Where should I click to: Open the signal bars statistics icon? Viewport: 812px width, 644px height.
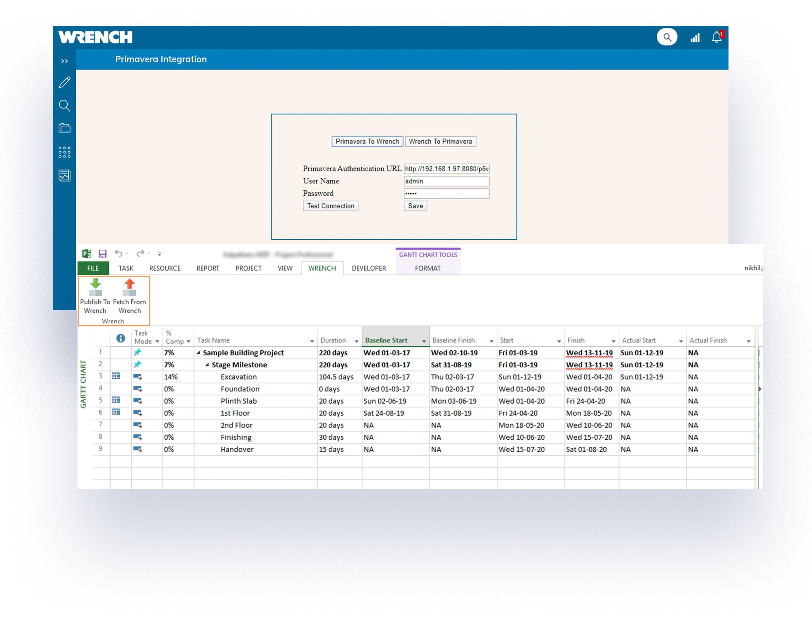pos(695,38)
